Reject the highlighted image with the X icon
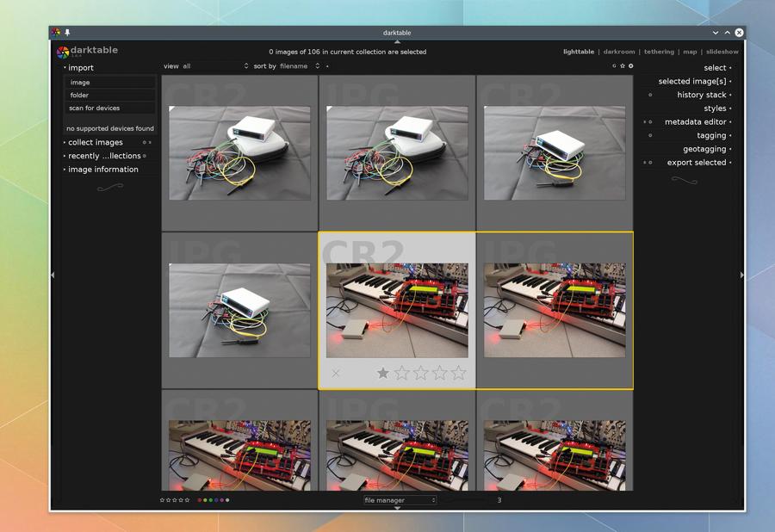The image size is (775, 532). [x=336, y=374]
